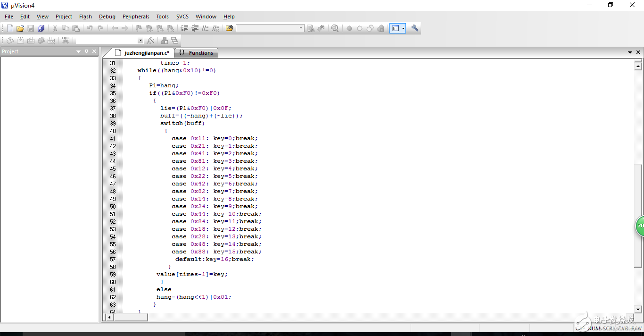The height and width of the screenshot is (336, 644).
Task: Click the Rebuild all target files icon
Action: click(31, 41)
